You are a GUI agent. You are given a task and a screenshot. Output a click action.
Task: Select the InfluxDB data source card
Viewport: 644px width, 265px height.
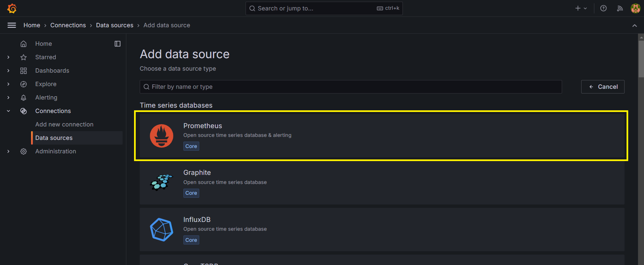tap(382, 230)
